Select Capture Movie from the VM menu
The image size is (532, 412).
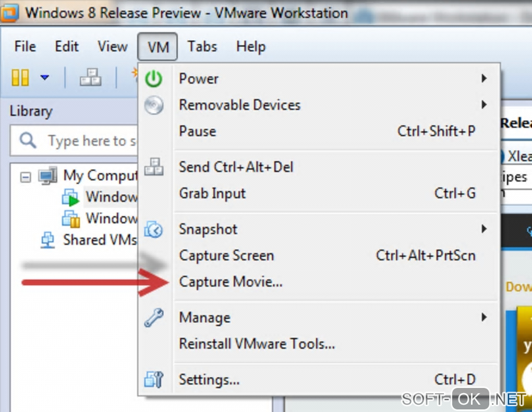click(x=231, y=282)
